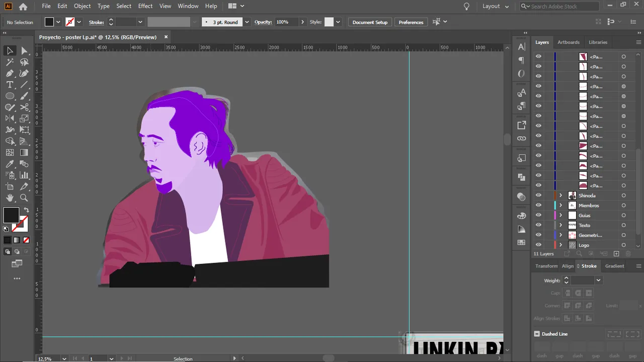
Task: Pick the Lasso tool
Action: click(24, 62)
